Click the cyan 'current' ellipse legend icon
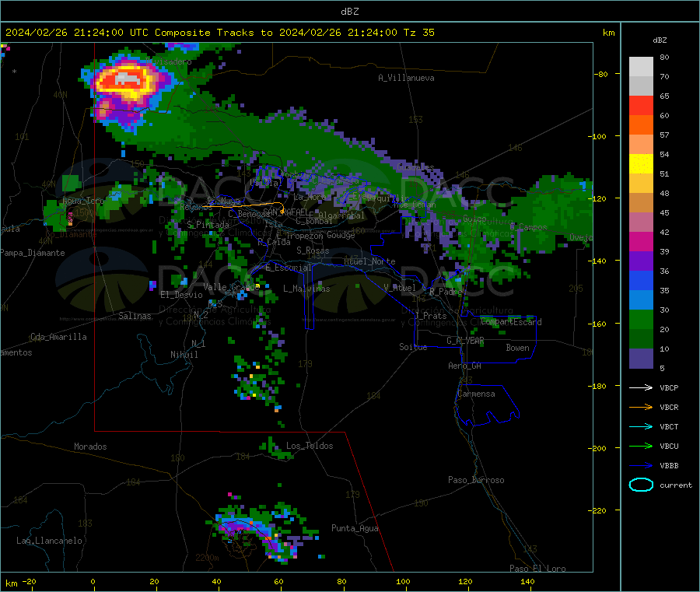The image size is (700, 592). click(x=641, y=485)
